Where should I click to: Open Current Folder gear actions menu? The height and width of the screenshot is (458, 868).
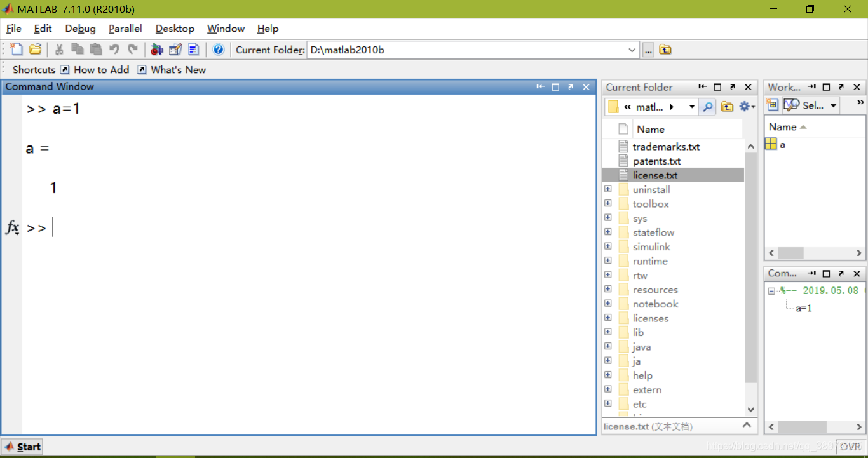(x=746, y=107)
